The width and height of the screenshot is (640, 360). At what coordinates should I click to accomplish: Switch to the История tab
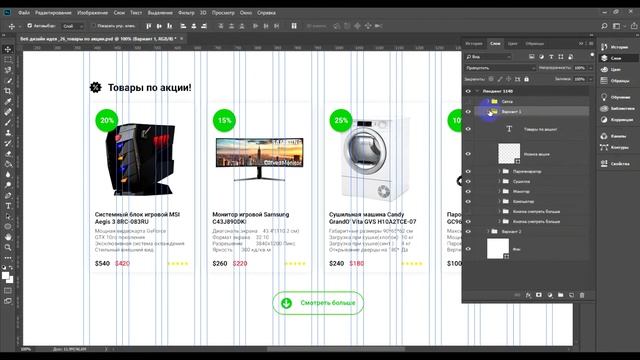click(x=474, y=43)
